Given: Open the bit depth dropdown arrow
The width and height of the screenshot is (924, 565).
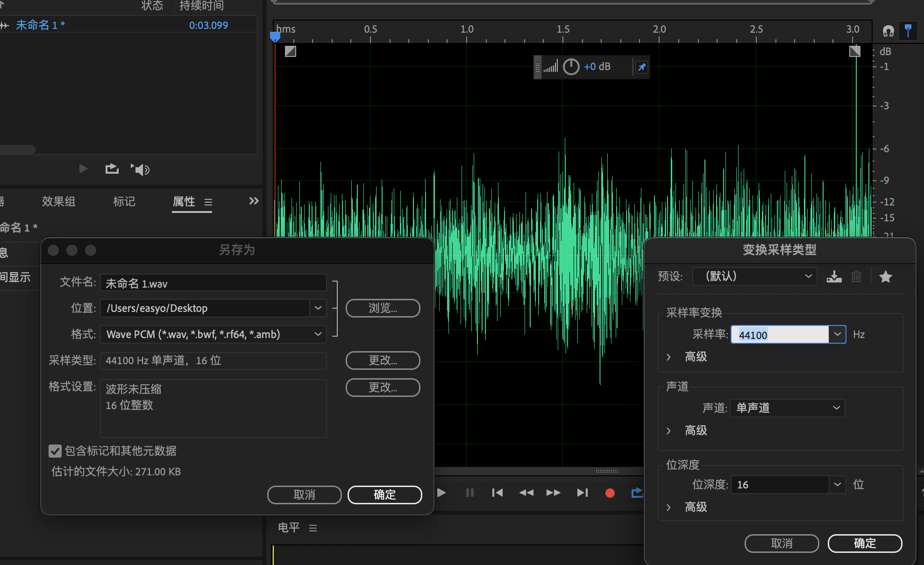Looking at the screenshot, I should point(837,485).
